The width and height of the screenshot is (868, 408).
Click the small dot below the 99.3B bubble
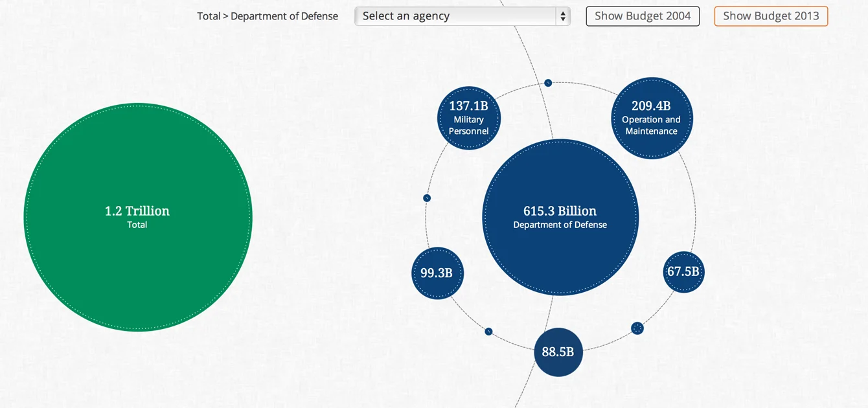488,331
